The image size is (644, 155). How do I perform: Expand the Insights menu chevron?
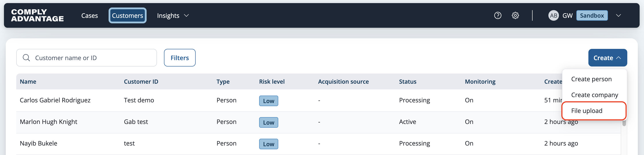(x=186, y=16)
